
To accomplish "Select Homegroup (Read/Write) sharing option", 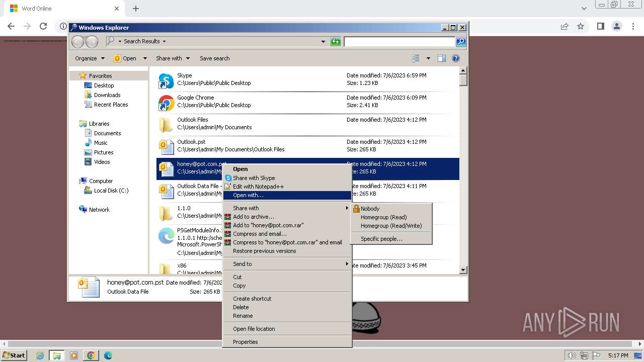I will pyautogui.click(x=391, y=226).
